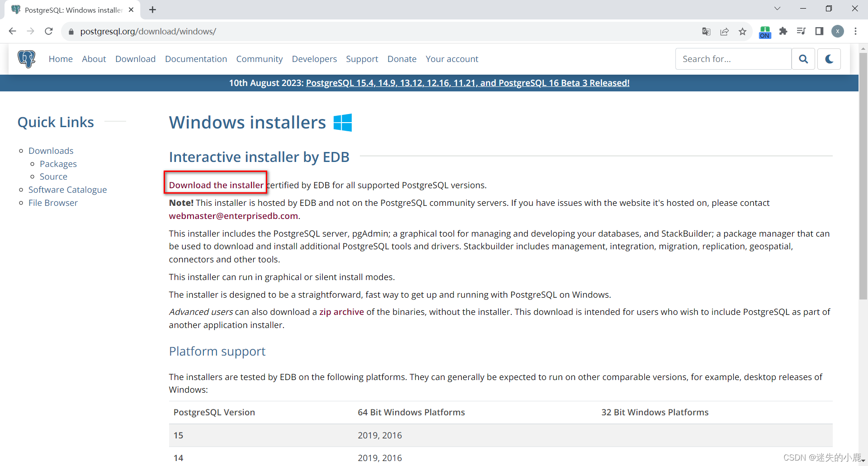Open the extensions puzzle icon
Screen dimensions: 868x466
[783, 31]
